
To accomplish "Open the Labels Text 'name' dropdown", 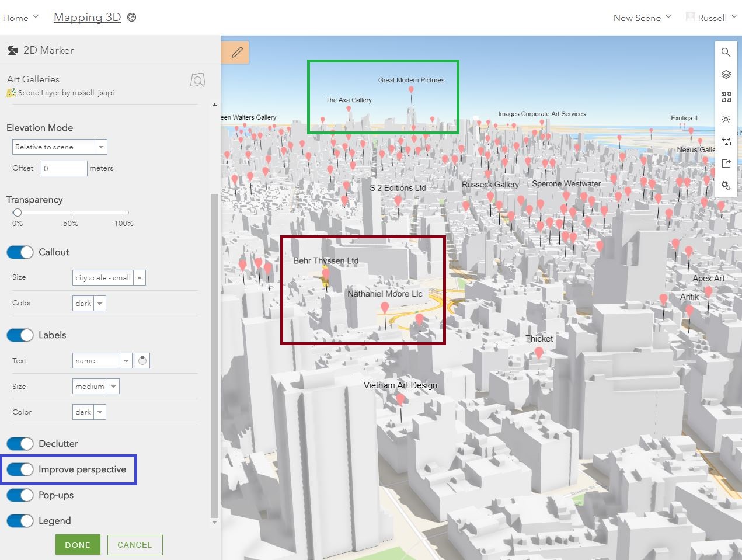I will (102, 361).
